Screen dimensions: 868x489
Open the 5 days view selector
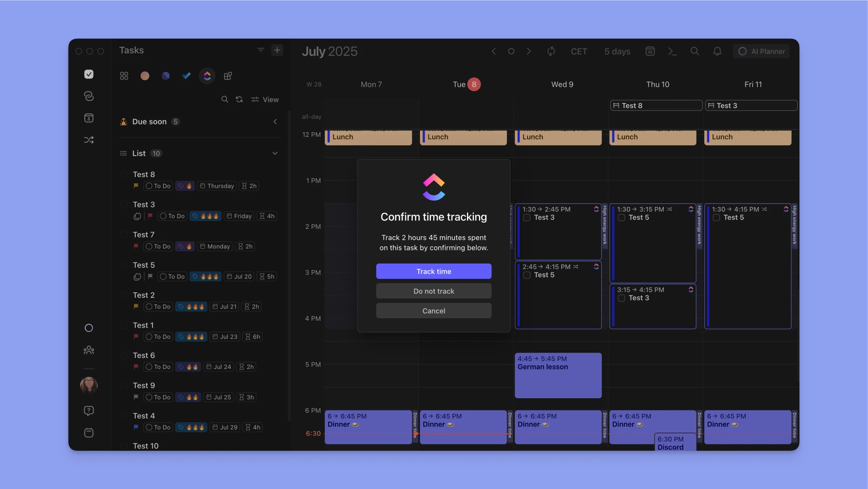click(617, 51)
